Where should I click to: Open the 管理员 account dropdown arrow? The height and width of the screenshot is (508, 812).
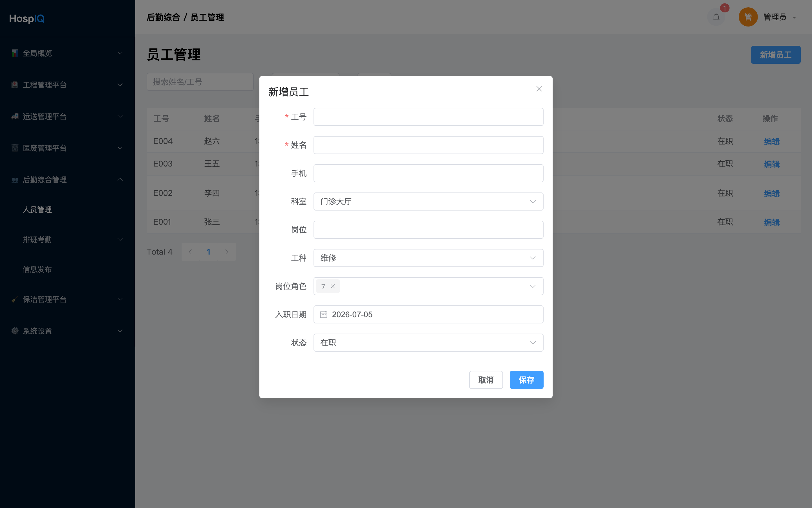pos(795,17)
